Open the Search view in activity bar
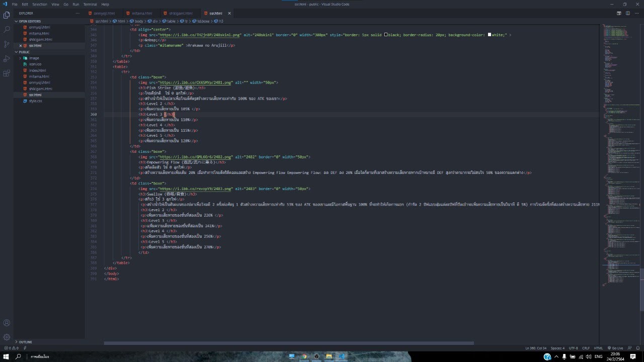Viewport: 644px width, 362px height. 7,30
